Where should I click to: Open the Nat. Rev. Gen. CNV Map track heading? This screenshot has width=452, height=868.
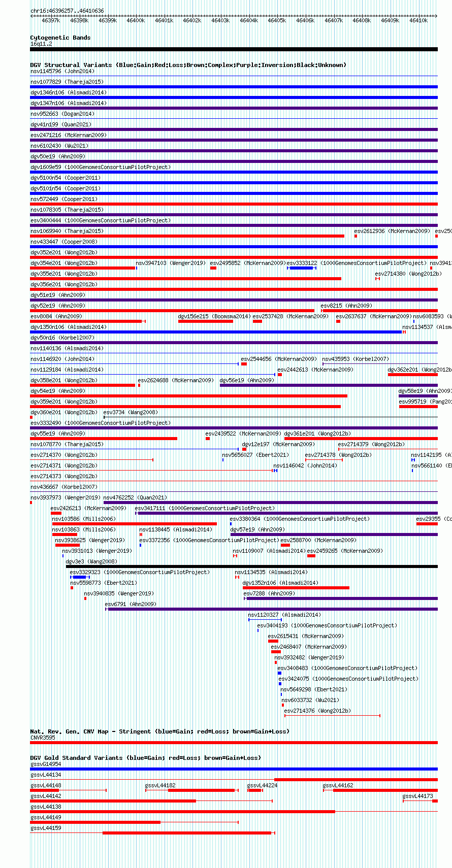click(159, 731)
